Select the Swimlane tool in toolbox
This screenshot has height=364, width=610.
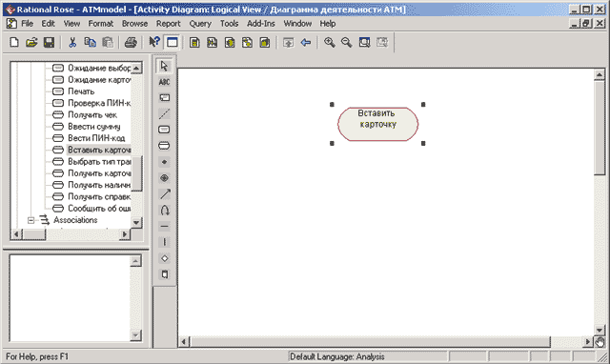[164, 274]
